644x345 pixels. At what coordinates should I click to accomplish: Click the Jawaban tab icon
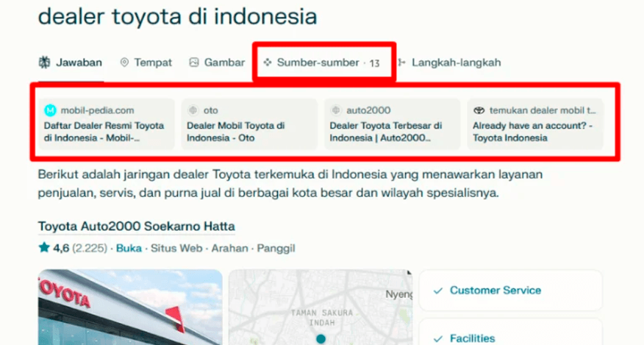coord(44,62)
